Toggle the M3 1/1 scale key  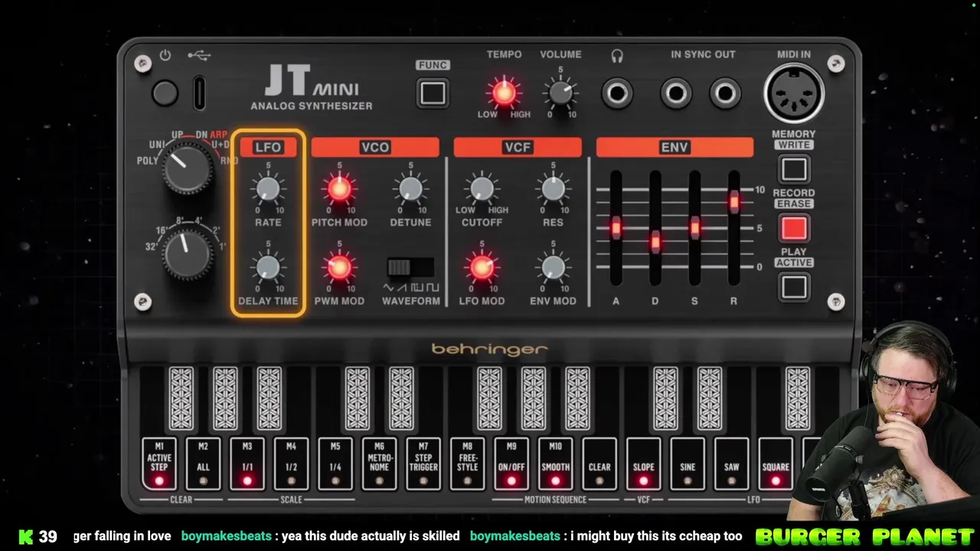(247, 464)
